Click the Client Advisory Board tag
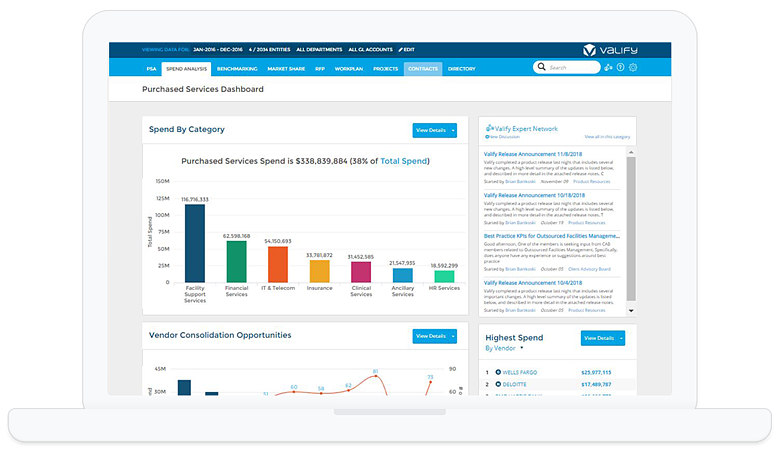Image resolution: width=779 pixels, height=450 pixels. pos(589,269)
